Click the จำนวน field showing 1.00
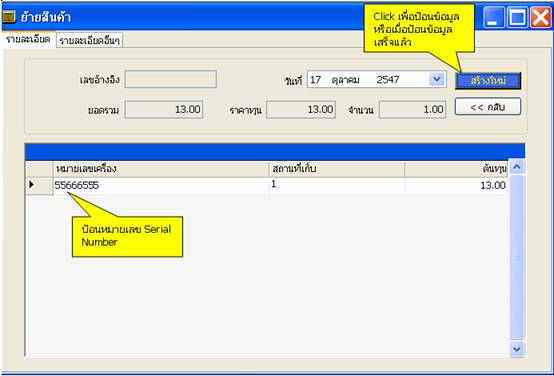This screenshot has width=554, height=376. 412,110
